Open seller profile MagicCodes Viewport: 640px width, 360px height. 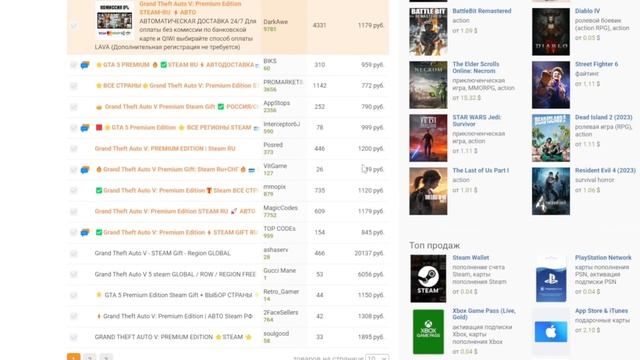pos(280,208)
